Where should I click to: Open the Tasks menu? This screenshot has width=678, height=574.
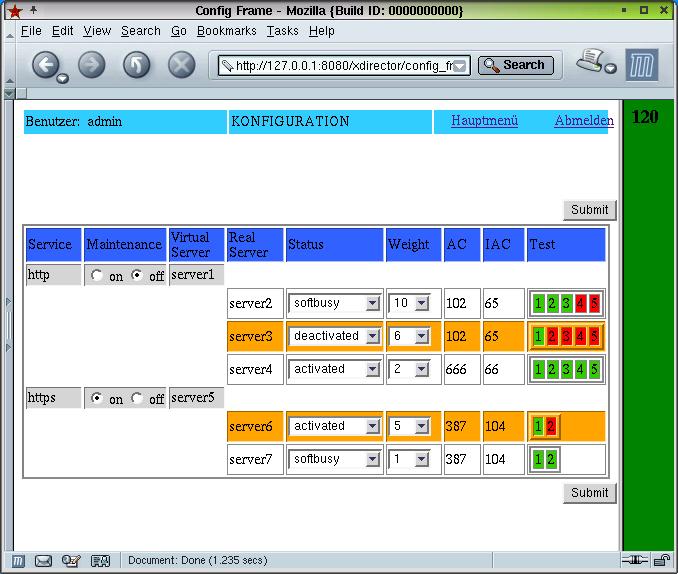coord(282,31)
